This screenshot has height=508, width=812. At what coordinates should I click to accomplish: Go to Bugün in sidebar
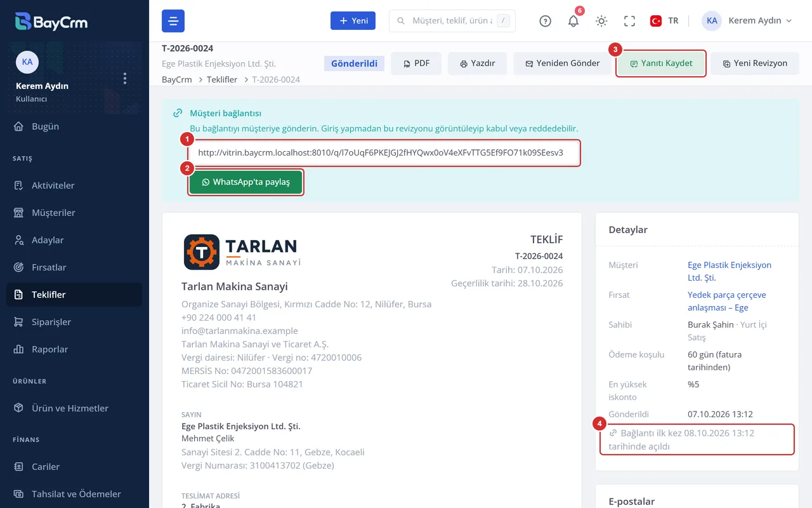coord(74,126)
